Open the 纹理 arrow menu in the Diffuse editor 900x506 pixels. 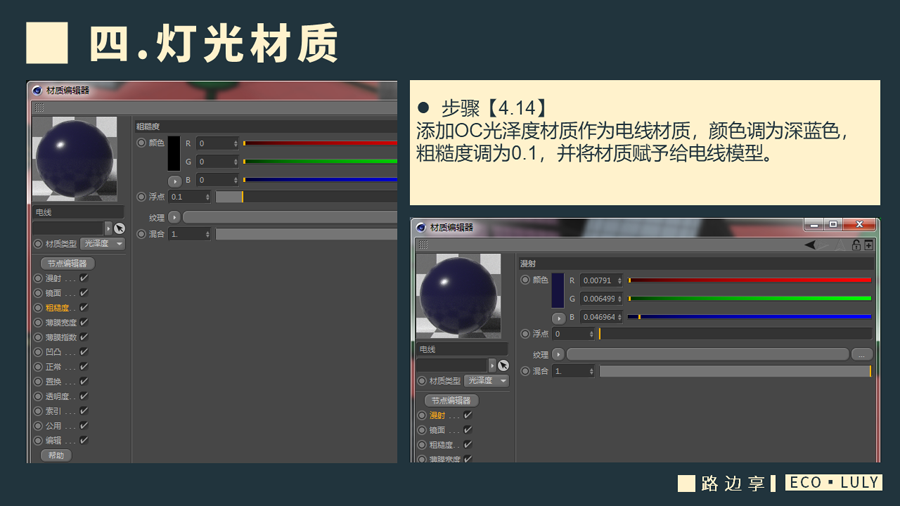[558, 355]
